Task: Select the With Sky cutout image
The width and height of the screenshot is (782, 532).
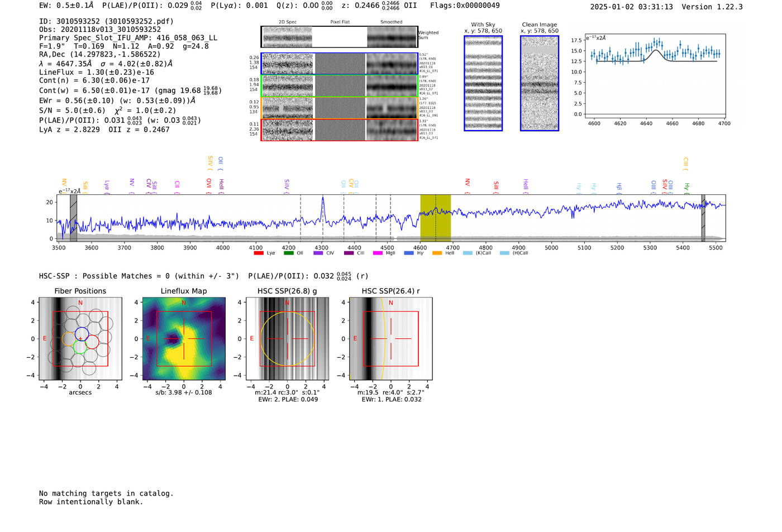Action: [483, 83]
